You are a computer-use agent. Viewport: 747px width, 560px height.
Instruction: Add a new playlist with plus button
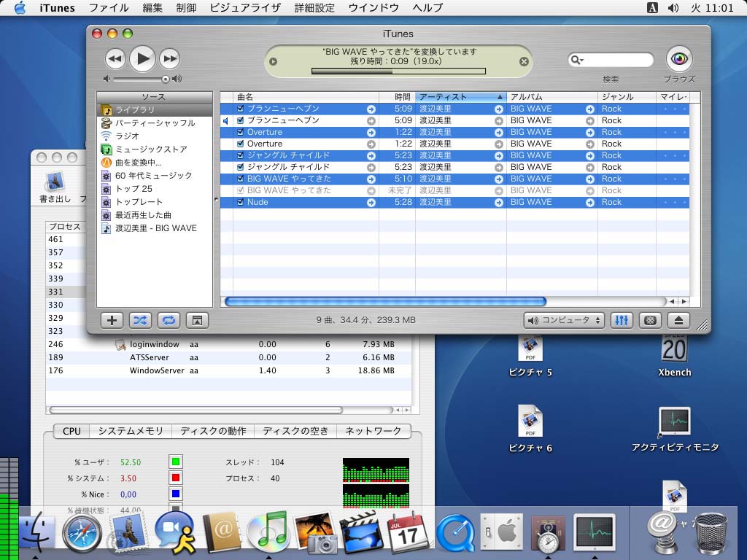pos(112,321)
